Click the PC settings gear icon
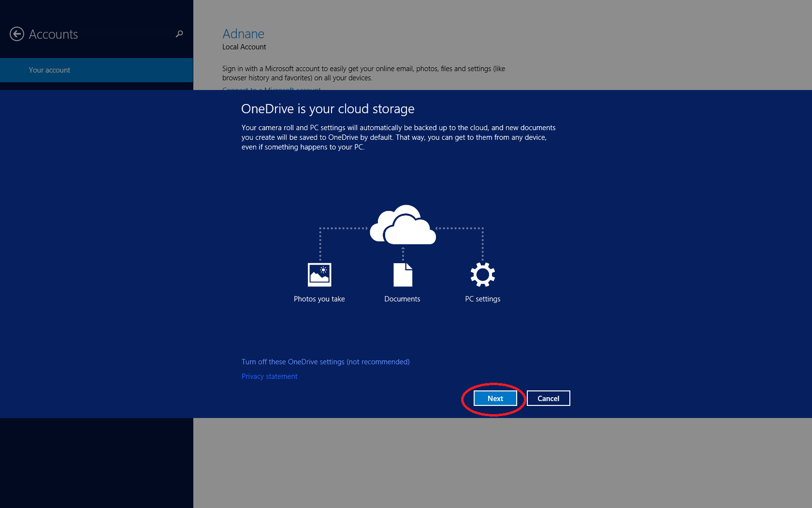Image resolution: width=812 pixels, height=508 pixels. 483,275
